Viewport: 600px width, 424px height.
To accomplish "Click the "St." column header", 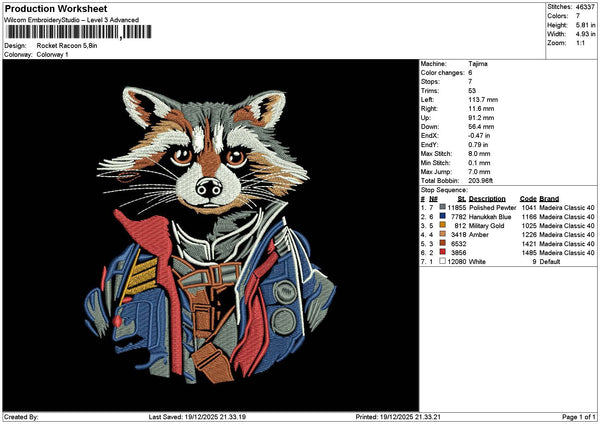I will point(461,199).
